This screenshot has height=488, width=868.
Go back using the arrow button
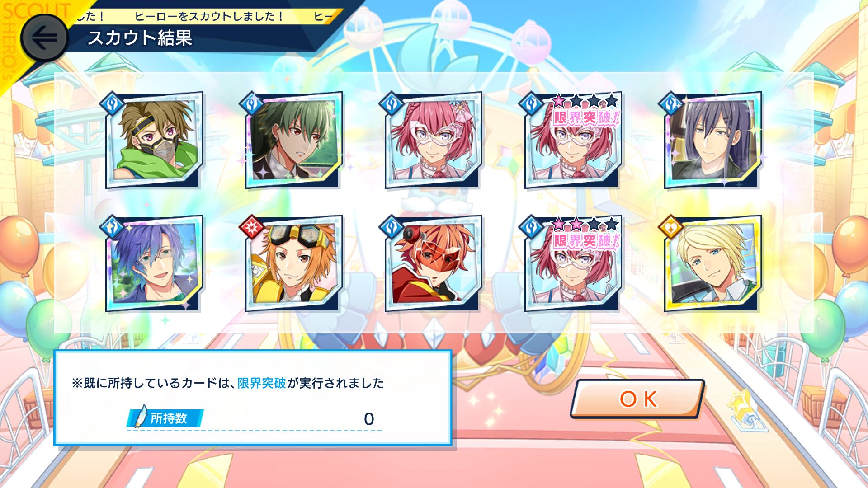point(44,38)
